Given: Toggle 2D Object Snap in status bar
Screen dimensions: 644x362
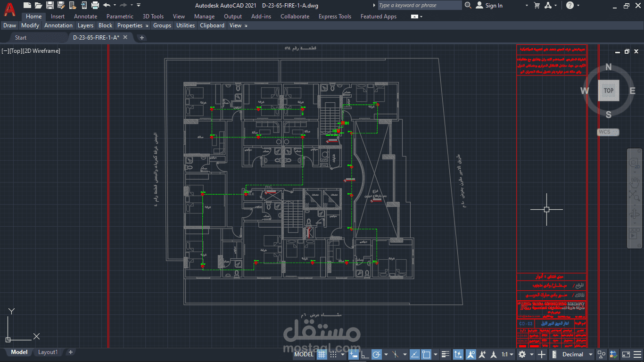Looking at the screenshot, I should [x=426, y=354].
